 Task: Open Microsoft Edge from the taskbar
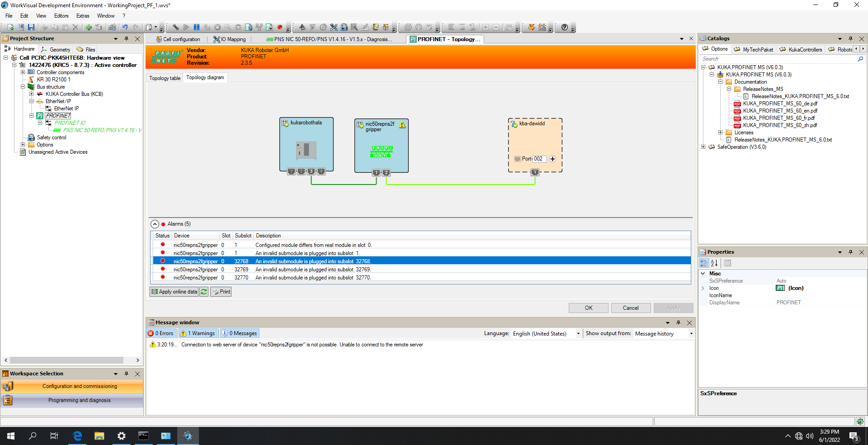click(77, 436)
